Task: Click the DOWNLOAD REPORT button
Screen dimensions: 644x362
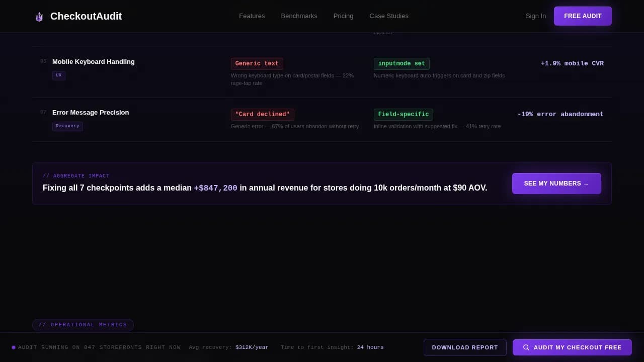Action: click(x=465, y=347)
